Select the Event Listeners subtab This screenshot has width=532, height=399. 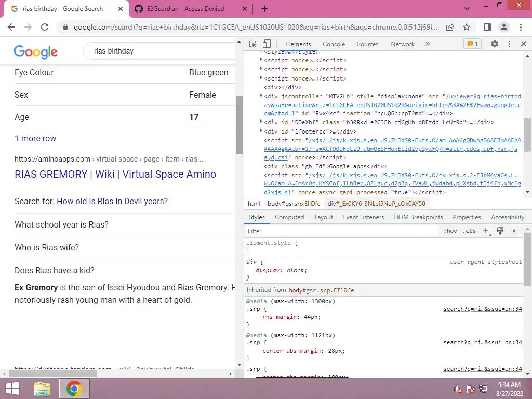coord(363,217)
